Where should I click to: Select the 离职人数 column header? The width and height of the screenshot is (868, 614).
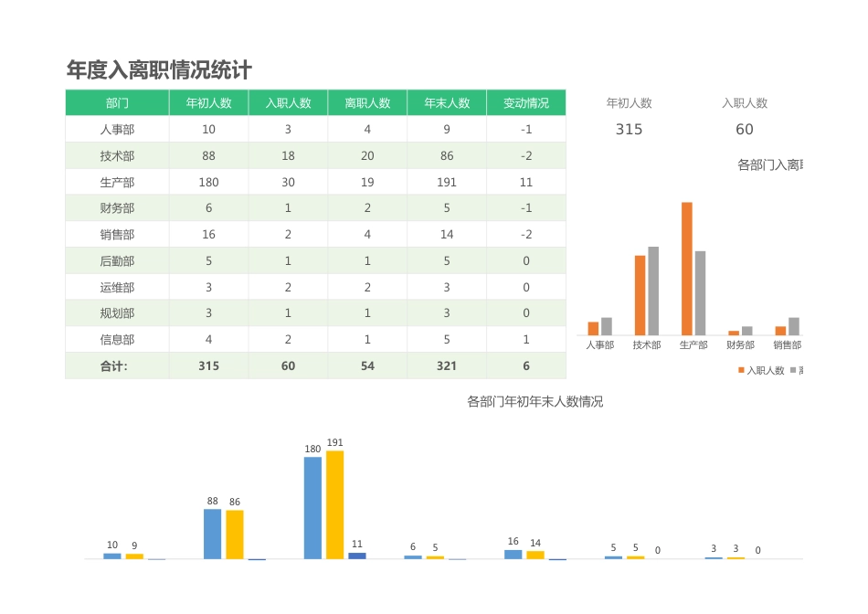366,102
